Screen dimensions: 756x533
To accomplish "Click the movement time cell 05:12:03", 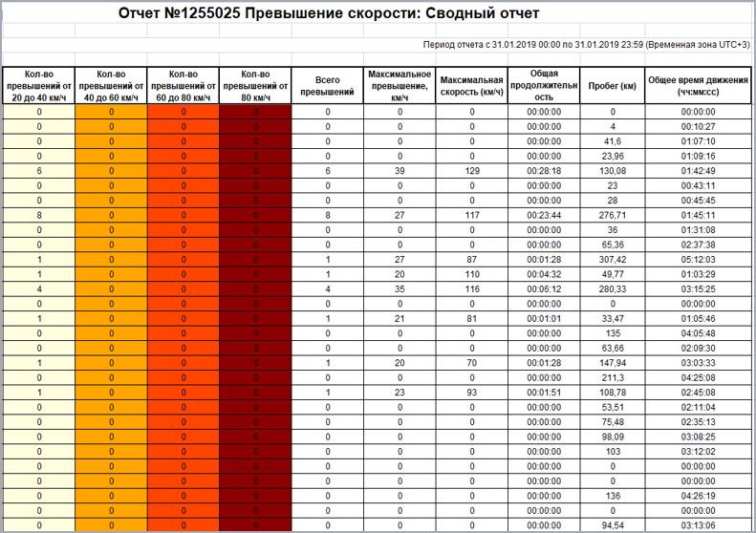I will pyautogui.click(x=698, y=260).
